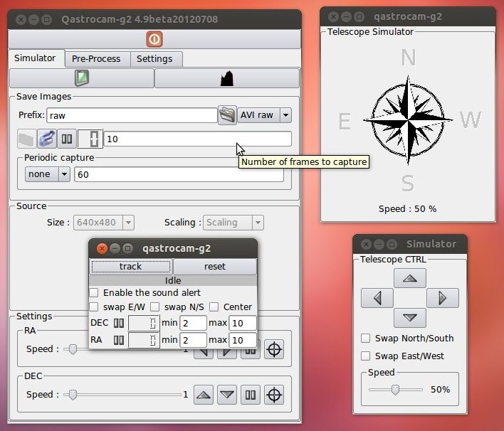
Task: Click the Telescope CTRL down arrow
Action: 410,318
